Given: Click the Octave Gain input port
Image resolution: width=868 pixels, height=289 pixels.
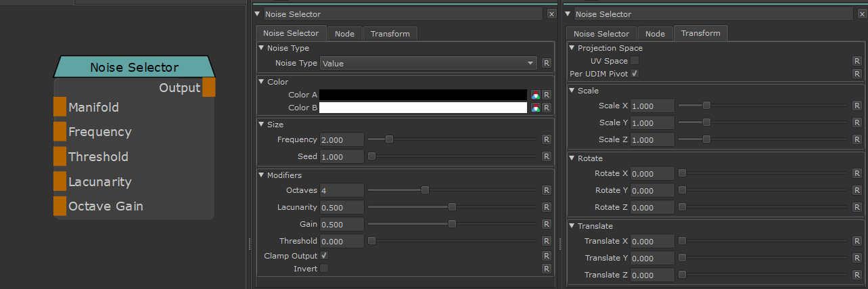Looking at the screenshot, I should (x=60, y=206).
